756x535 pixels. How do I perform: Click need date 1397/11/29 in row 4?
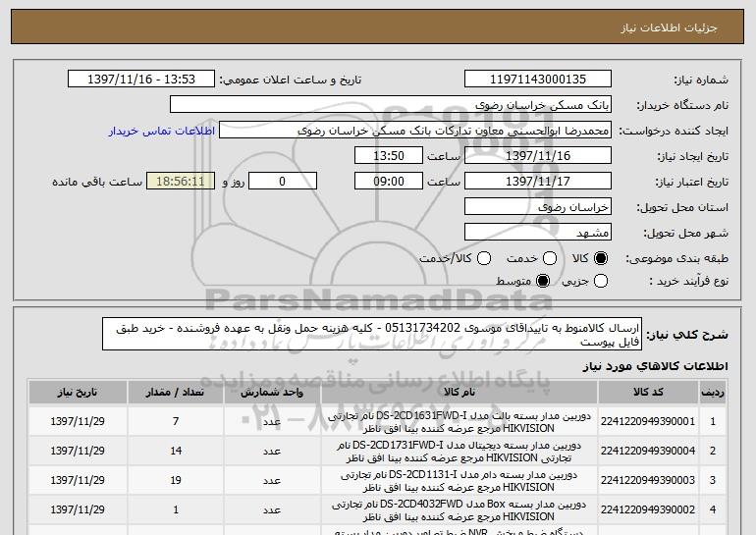(x=78, y=509)
